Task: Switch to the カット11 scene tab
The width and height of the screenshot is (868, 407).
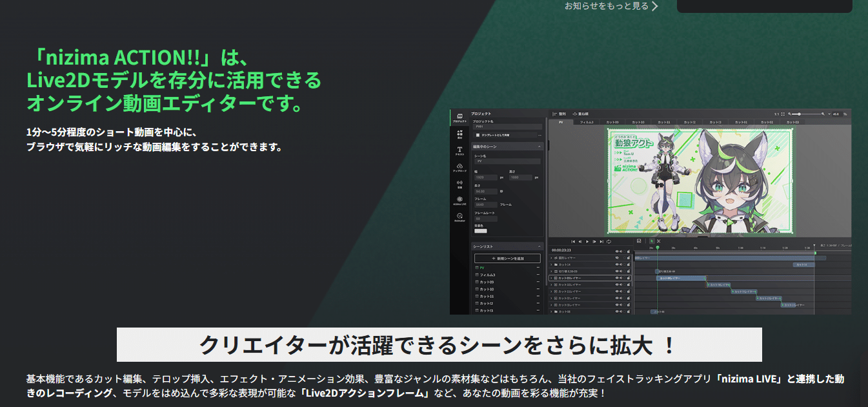Action: (664, 121)
